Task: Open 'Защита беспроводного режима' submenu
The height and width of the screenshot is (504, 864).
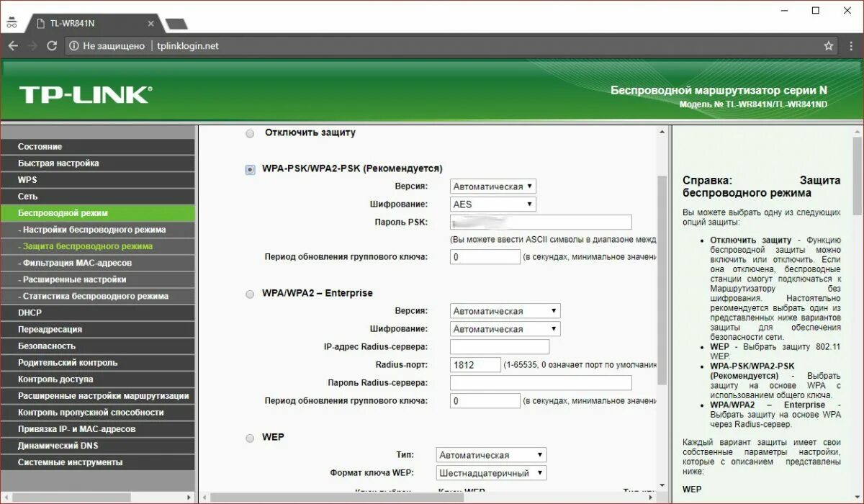Action: [x=98, y=246]
